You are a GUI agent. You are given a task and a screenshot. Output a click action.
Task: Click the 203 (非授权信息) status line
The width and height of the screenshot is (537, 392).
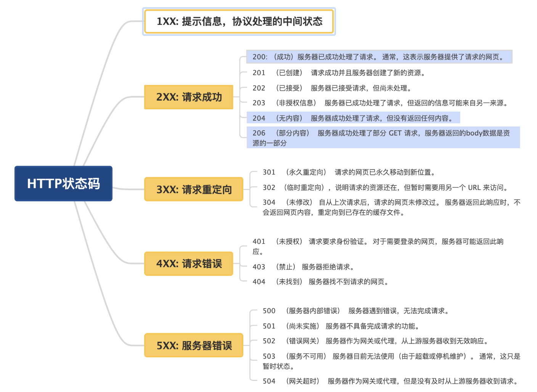[x=380, y=103]
